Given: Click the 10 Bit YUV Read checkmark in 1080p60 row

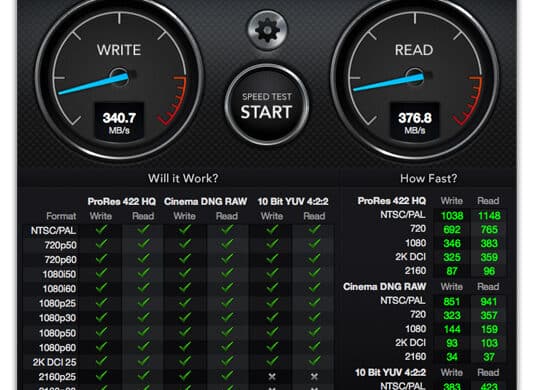Looking at the screenshot, I should coord(314,347).
